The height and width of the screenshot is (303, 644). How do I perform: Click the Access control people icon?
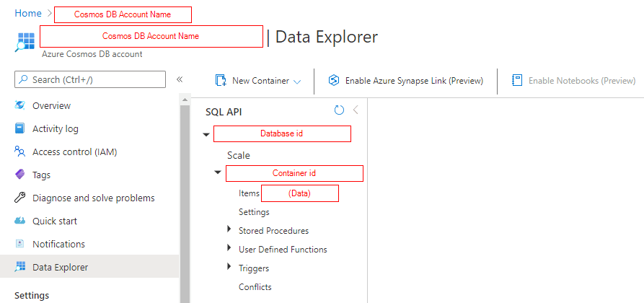[x=19, y=151]
